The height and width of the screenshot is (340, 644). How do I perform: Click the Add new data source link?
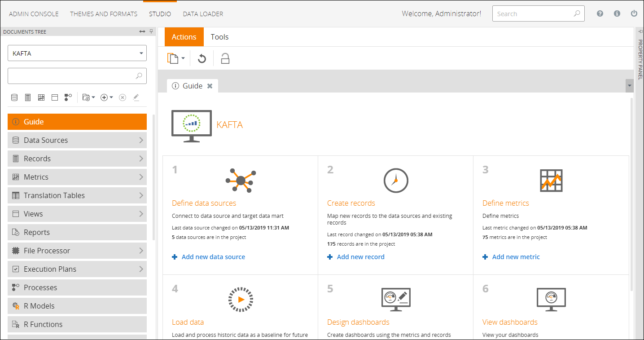[213, 257]
